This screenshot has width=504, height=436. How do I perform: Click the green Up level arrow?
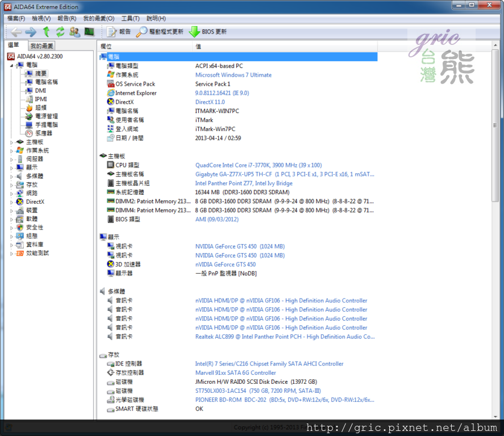46,32
